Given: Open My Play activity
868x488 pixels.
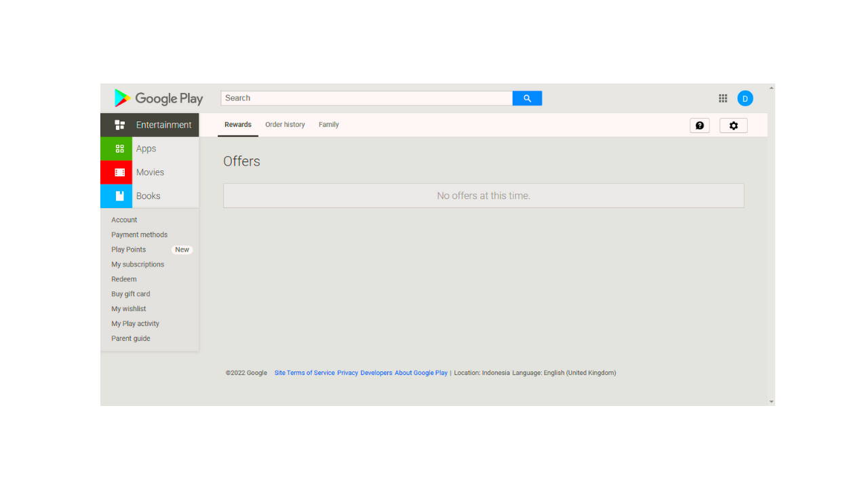Looking at the screenshot, I should [x=136, y=324].
